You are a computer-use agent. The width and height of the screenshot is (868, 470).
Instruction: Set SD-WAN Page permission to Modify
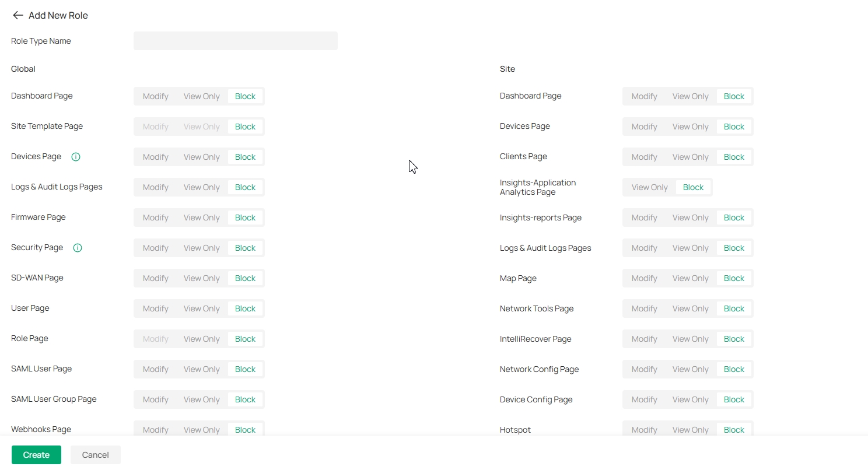pos(155,278)
